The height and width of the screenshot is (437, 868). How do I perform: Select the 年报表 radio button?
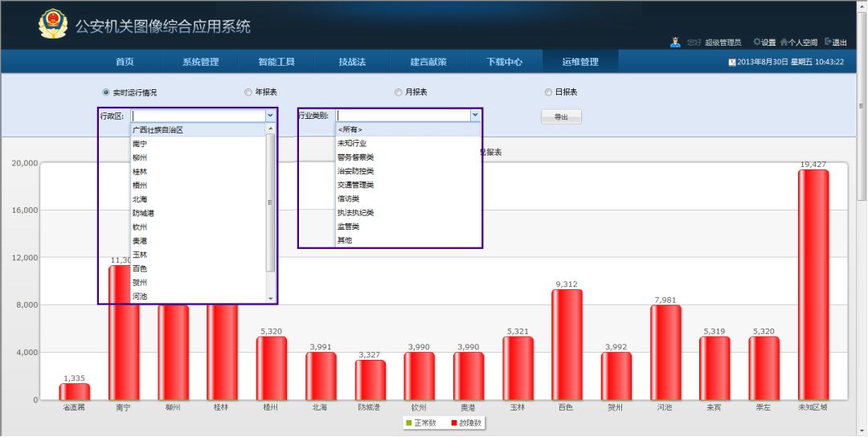click(248, 92)
